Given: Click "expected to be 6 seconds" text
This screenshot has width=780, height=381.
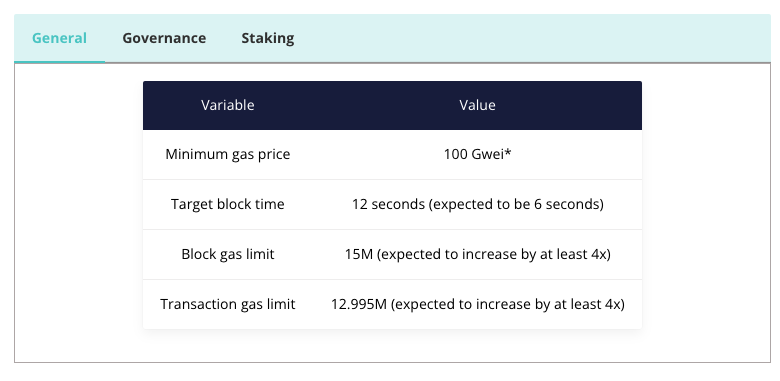Looking at the screenshot, I should (x=516, y=204).
